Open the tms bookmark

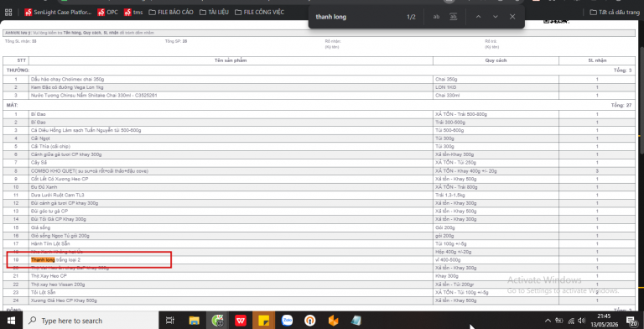(133, 12)
